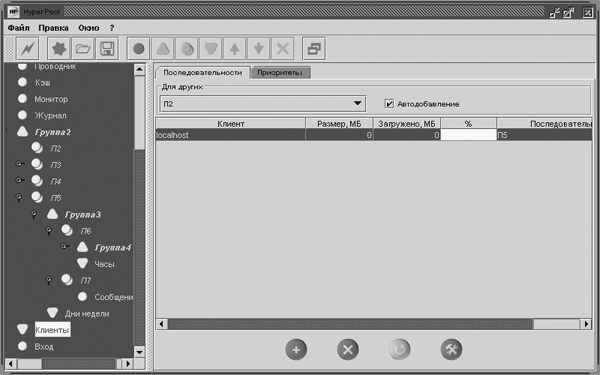This screenshot has width=600, height=375.
Task: Click the double-circle sequence toolbar icon
Action: (x=187, y=49)
